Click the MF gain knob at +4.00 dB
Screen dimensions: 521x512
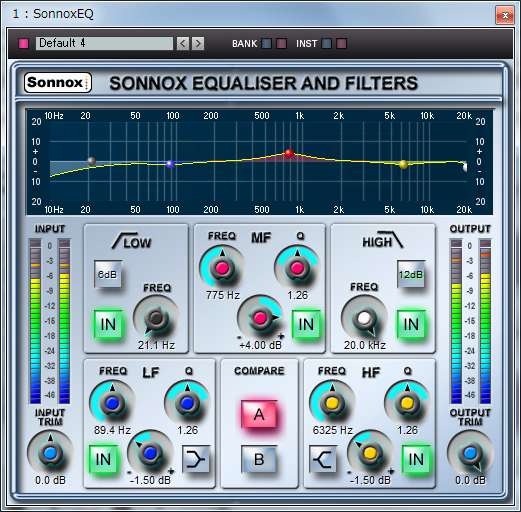tap(260, 318)
